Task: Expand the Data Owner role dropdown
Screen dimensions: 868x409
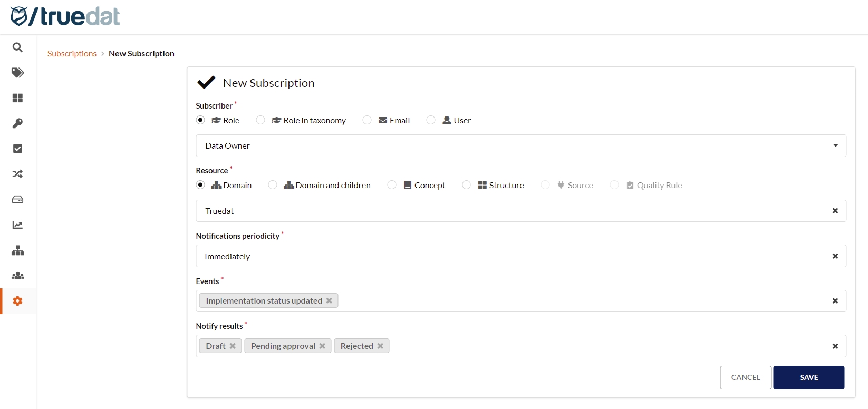Action: 520,146
